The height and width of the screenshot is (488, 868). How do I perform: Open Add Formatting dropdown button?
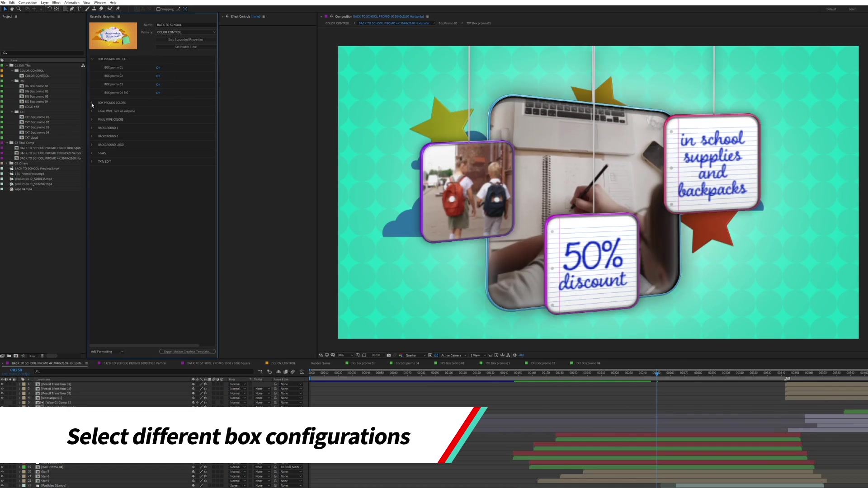pos(107,352)
